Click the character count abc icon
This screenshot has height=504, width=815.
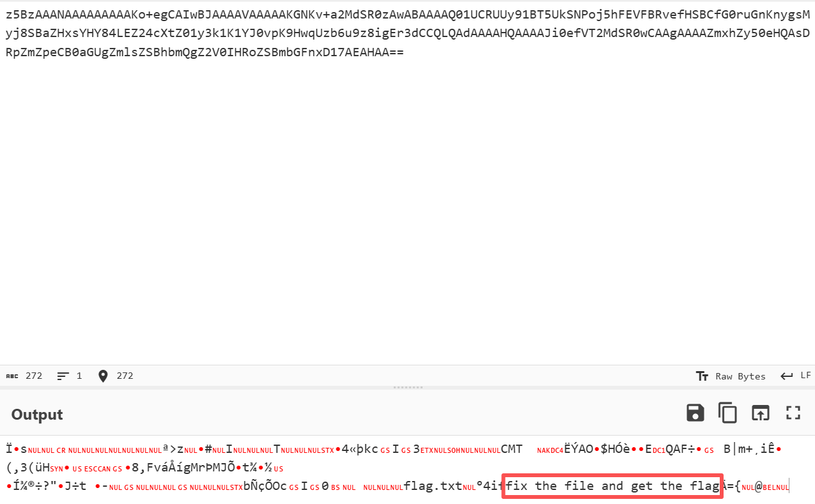coord(12,376)
